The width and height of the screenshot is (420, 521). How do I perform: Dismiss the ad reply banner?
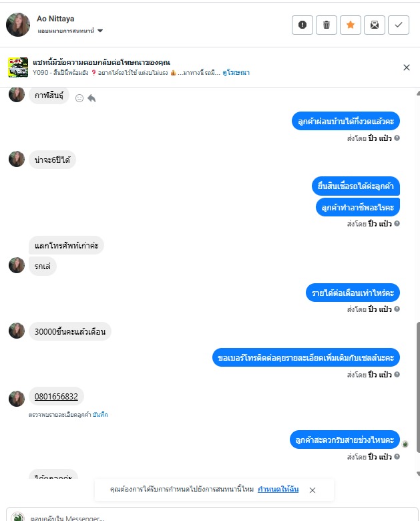point(407,67)
